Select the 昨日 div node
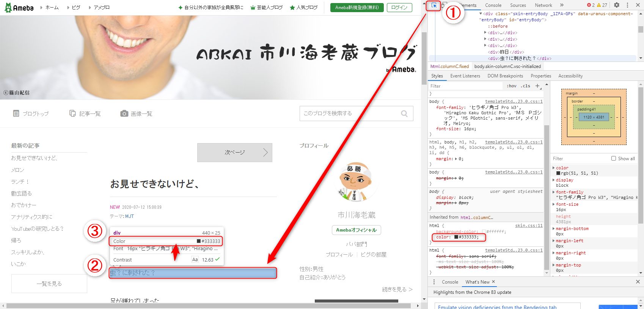The image size is (644, 309). click(x=506, y=52)
